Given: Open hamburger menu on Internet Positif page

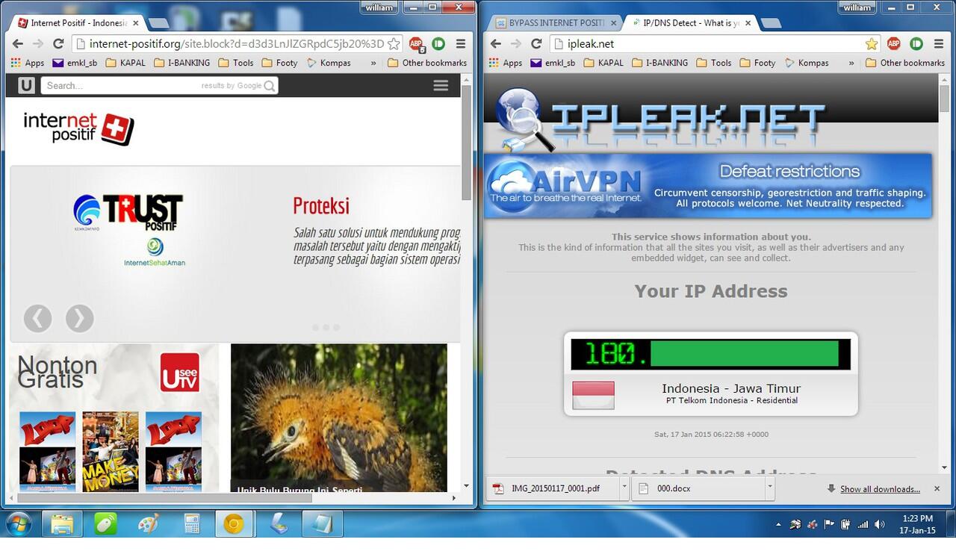Looking at the screenshot, I should (x=441, y=85).
